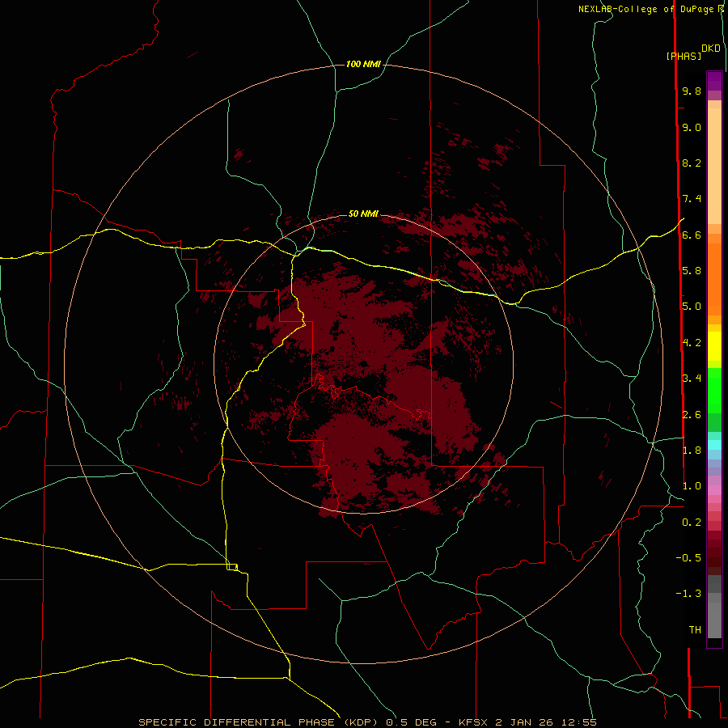The height and width of the screenshot is (728, 728).
Task: Click the 7.4 scale value
Action: (x=692, y=199)
